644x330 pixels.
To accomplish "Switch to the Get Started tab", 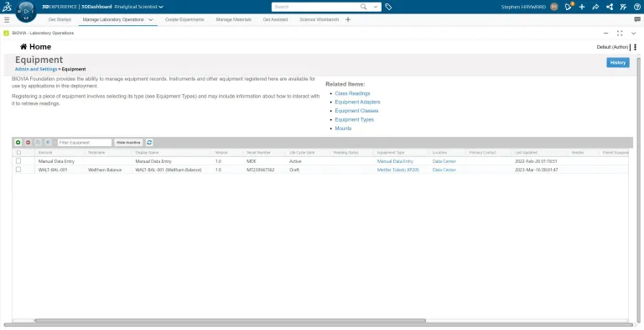I will (x=60, y=19).
